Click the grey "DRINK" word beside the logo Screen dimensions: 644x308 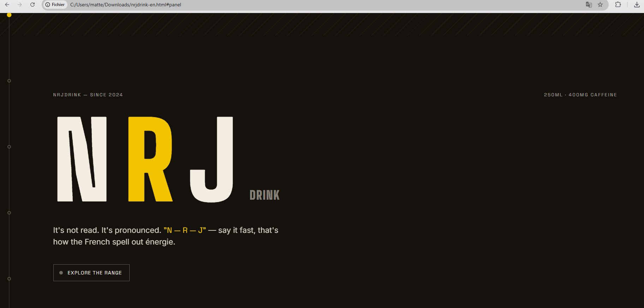(x=264, y=195)
